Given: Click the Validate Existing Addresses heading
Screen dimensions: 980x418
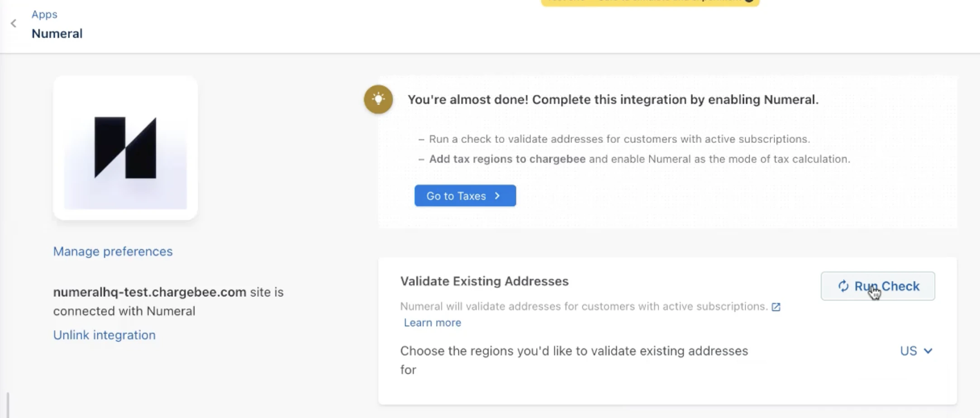Looking at the screenshot, I should click(x=484, y=281).
